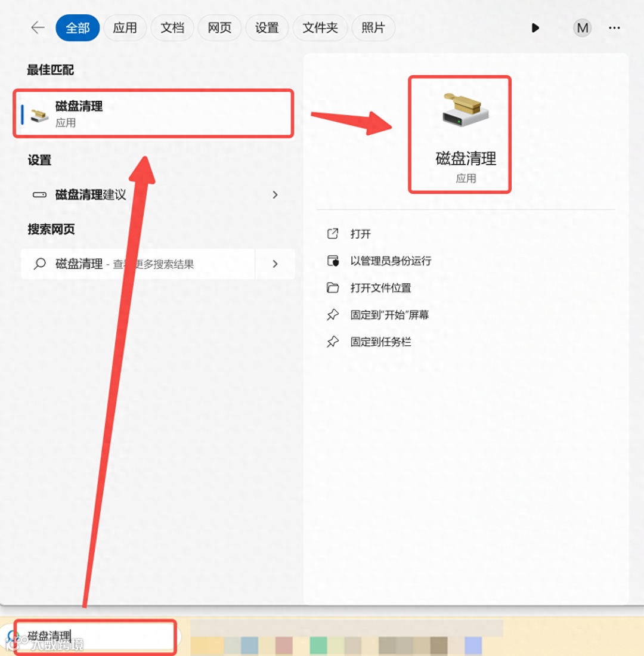
Task: Open the M user account avatar
Action: (582, 28)
